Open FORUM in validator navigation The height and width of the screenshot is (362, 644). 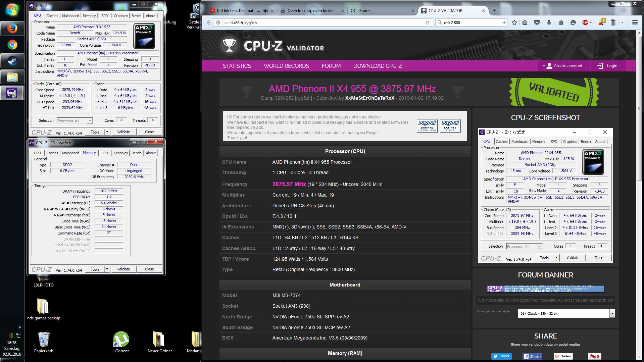(x=331, y=66)
